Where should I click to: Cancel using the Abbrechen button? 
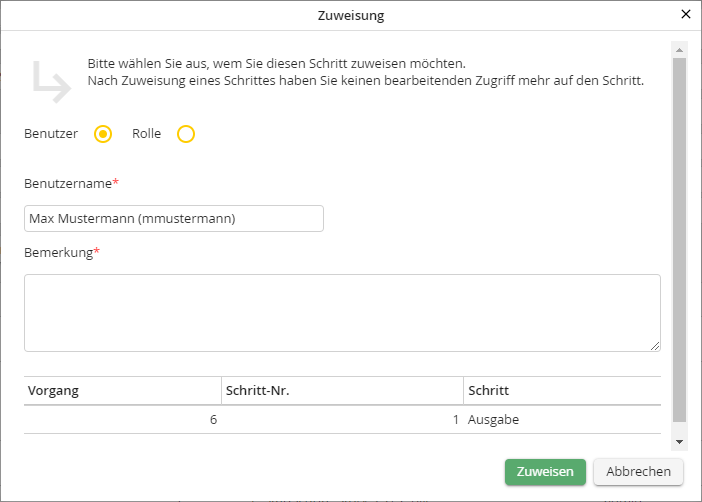coord(638,472)
